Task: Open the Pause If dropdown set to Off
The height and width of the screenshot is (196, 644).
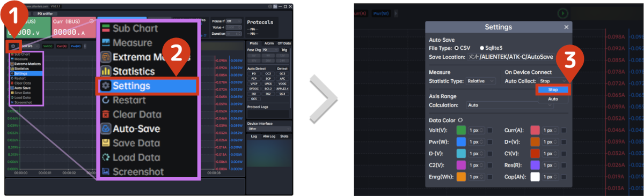Action: pyautogui.click(x=233, y=21)
